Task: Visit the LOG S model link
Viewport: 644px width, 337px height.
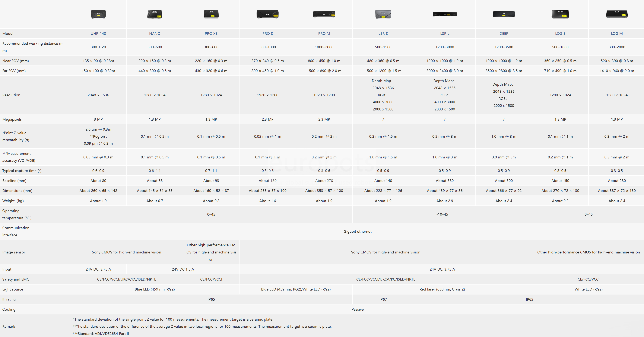Action: (560, 33)
